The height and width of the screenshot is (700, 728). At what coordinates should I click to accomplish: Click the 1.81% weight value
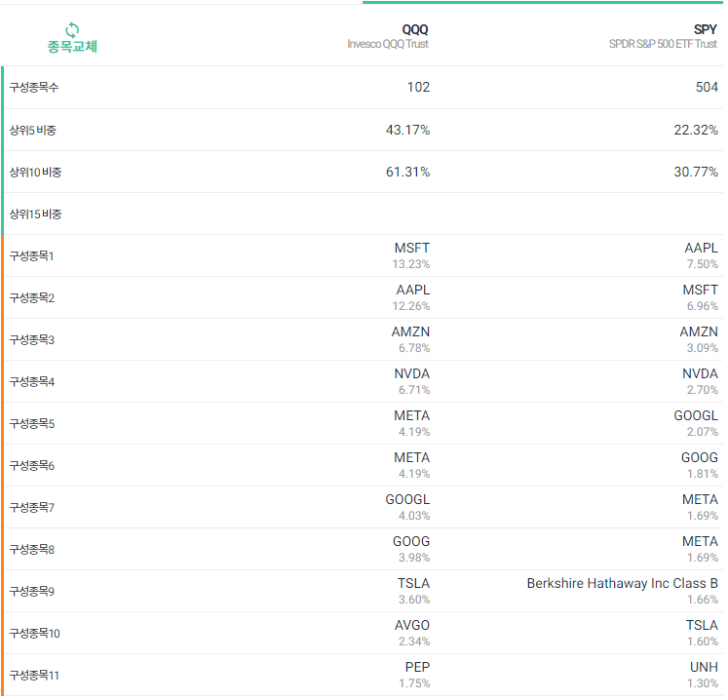703,474
